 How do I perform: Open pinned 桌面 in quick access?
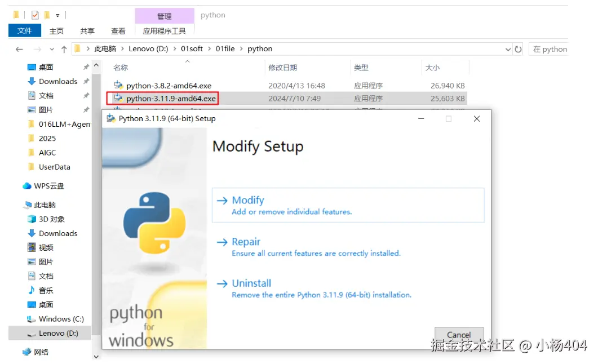(46, 67)
